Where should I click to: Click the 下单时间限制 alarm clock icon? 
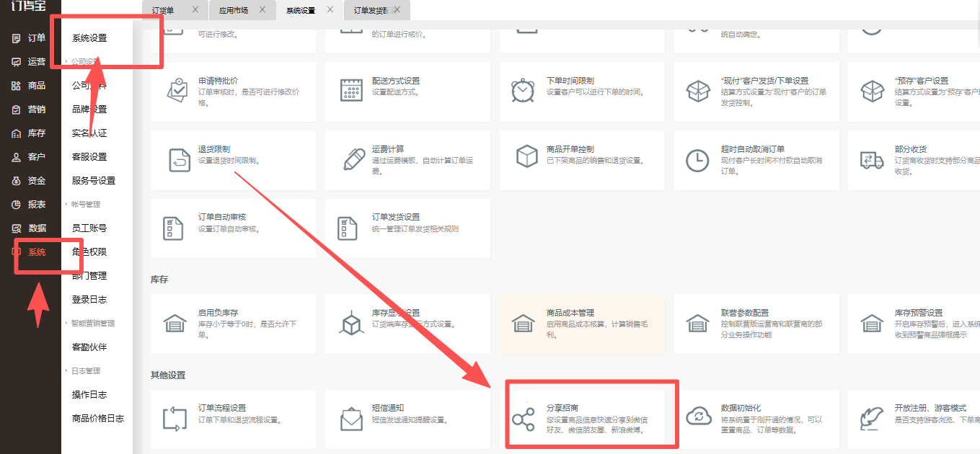point(523,89)
